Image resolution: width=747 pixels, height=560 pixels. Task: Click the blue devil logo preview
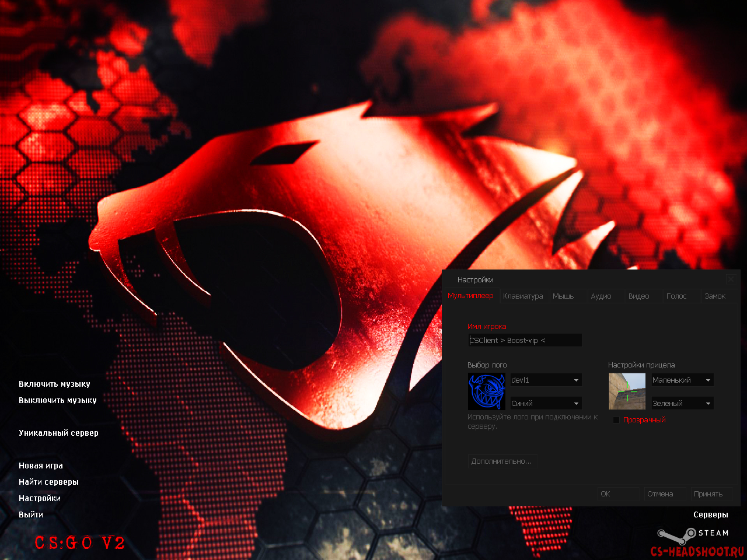pos(487,391)
